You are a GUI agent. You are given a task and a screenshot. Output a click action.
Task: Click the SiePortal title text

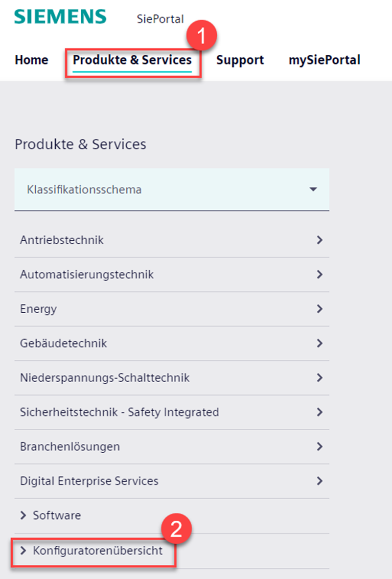tap(161, 19)
